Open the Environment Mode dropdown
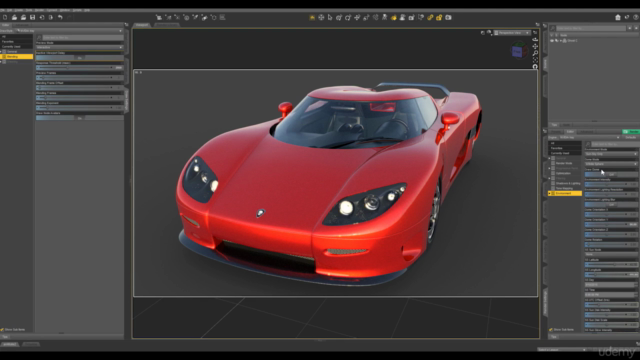This screenshot has height=360, width=640. (611, 154)
